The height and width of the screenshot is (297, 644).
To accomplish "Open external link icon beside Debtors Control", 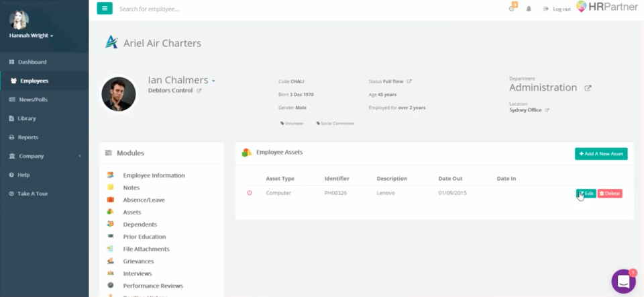I will pyautogui.click(x=199, y=91).
